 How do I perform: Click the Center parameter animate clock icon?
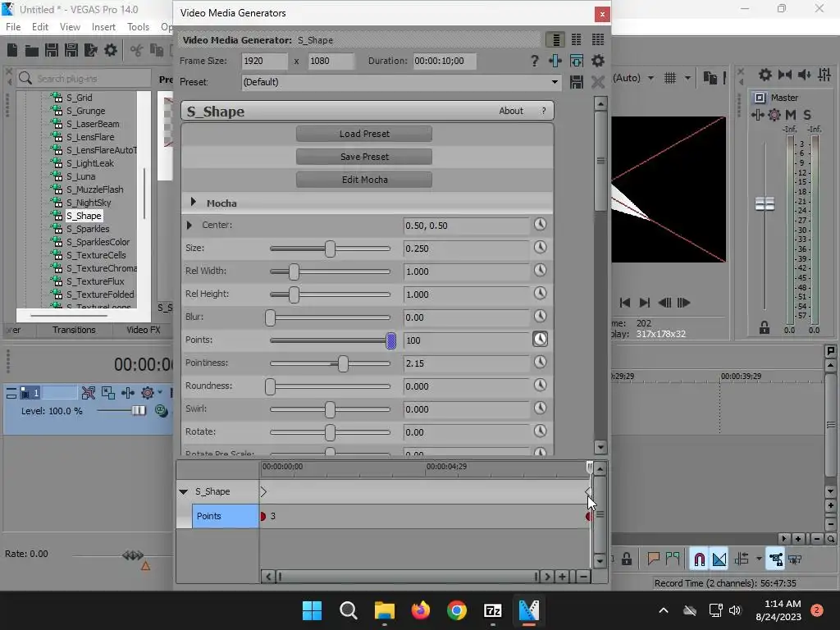[x=540, y=225]
